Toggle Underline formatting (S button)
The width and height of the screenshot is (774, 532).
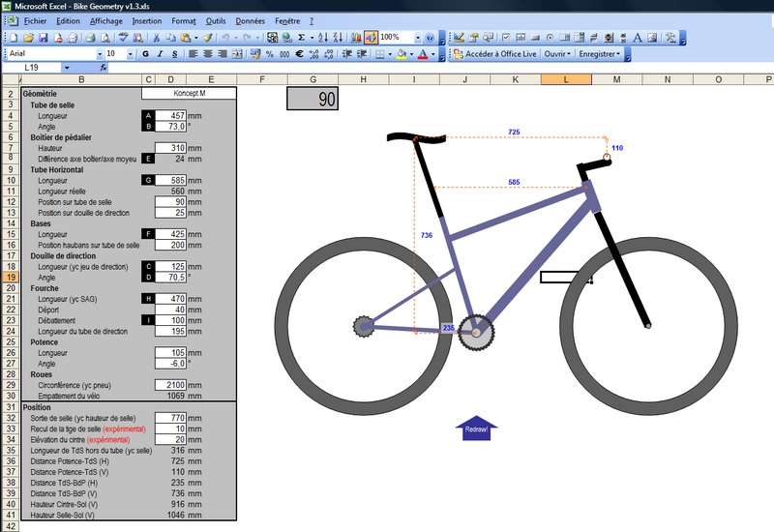[x=174, y=54]
